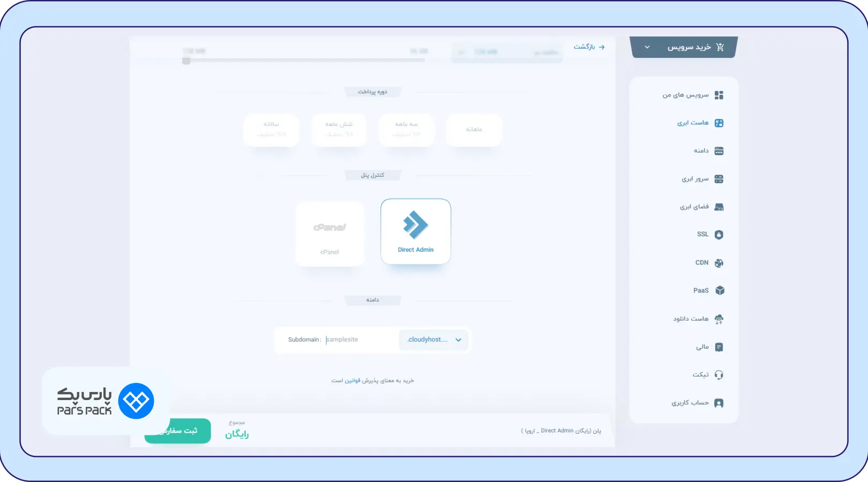
Task: Click the cloud server sidebar icon
Action: (x=719, y=179)
